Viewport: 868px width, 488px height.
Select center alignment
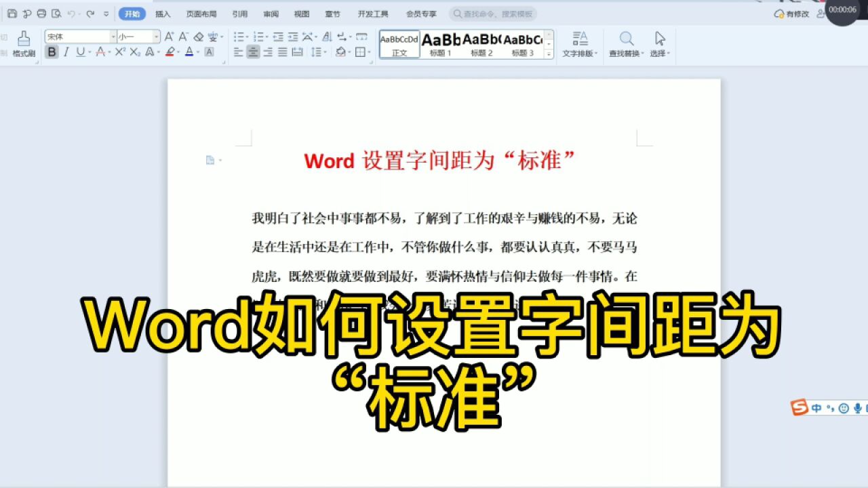pos(253,52)
